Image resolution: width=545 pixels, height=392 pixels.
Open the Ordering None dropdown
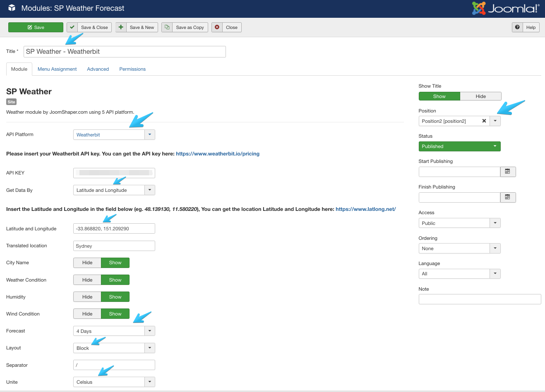[x=460, y=249]
